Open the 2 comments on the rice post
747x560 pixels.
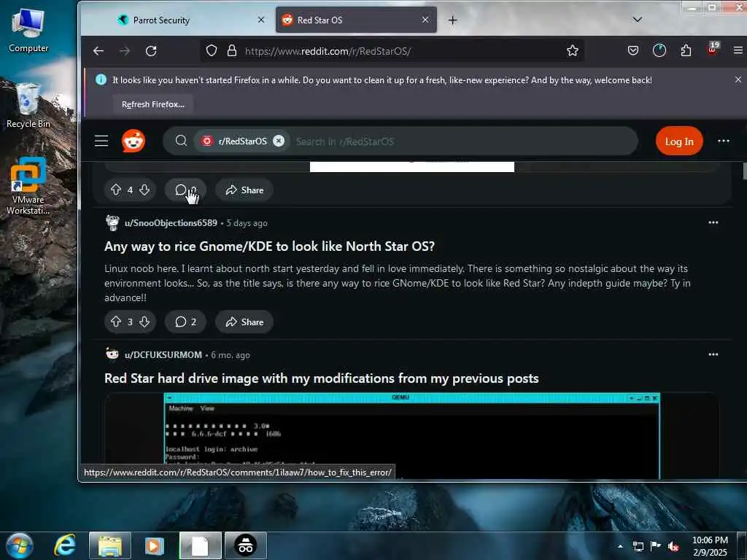coord(185,322)
